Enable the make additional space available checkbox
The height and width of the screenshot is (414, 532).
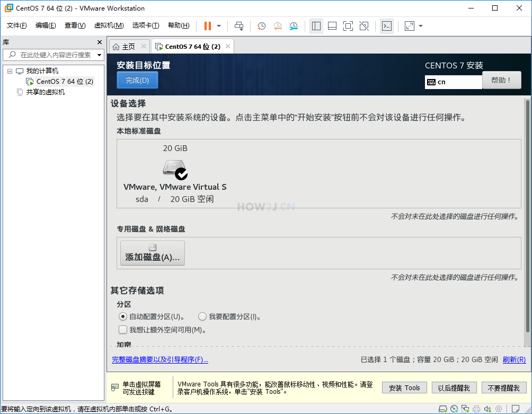pos(123,330)
